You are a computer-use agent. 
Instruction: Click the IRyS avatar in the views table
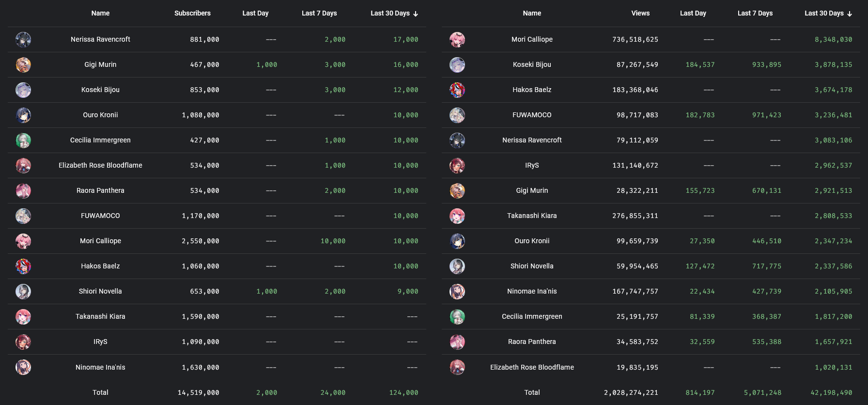(x=457, y=165)
